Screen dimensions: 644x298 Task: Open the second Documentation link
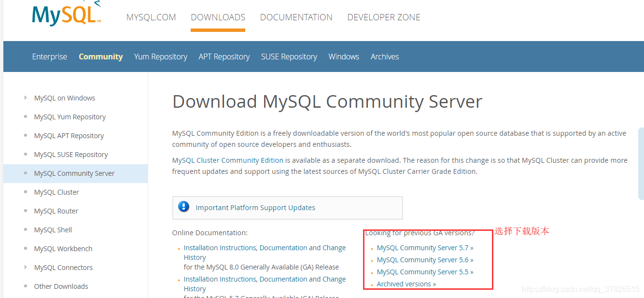coord(283,279)
